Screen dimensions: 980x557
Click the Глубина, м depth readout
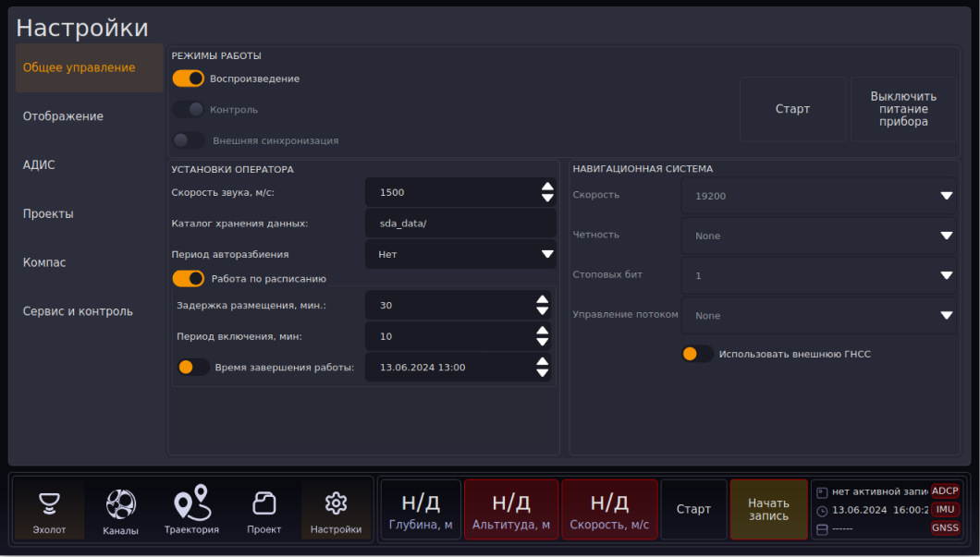[421, 510]
